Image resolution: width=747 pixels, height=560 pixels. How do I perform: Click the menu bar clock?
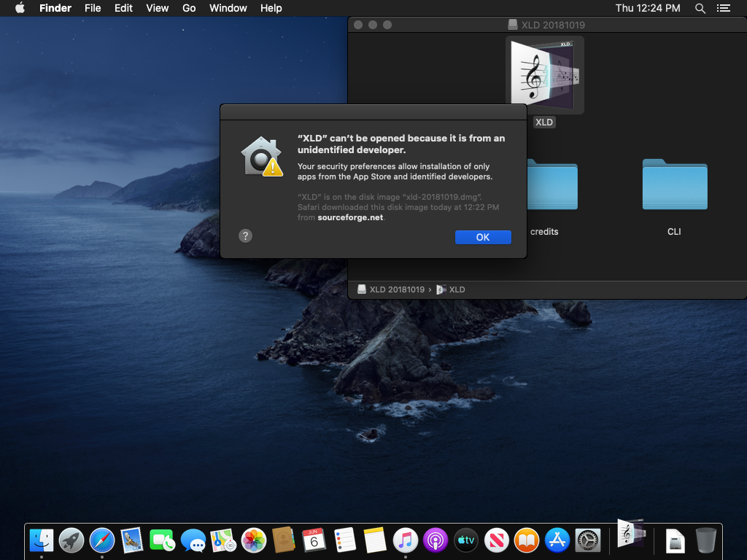coord(648,8)
